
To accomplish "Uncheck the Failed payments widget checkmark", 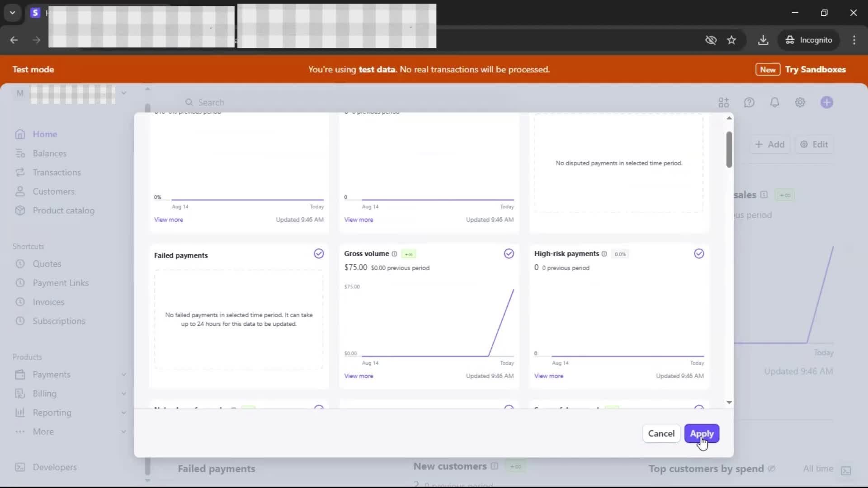I will [x=319, y=253].
